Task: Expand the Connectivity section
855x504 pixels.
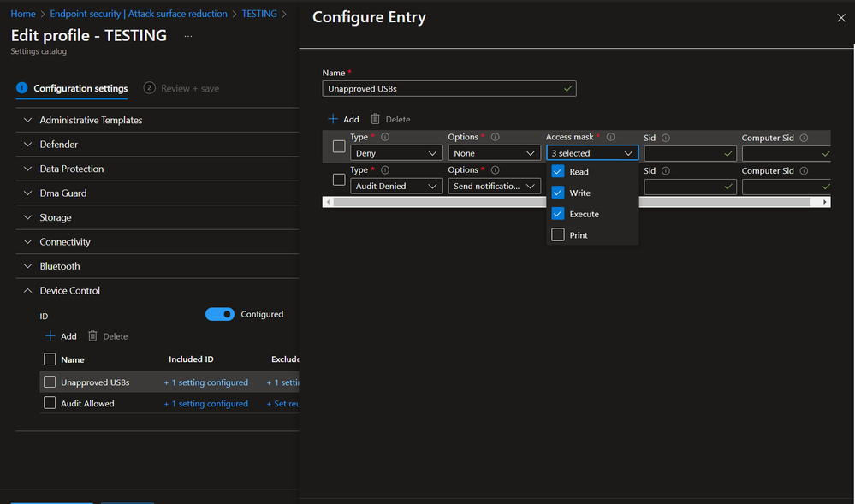Action: [157, 241]
